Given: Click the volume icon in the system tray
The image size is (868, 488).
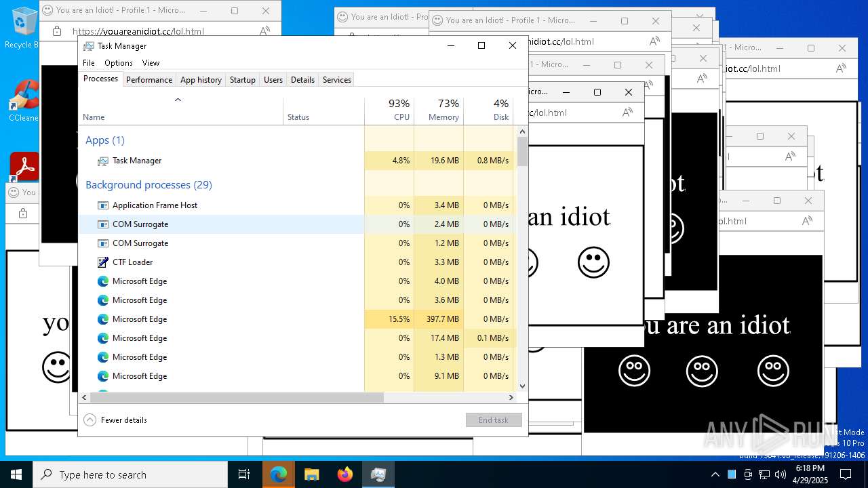Looking at the screenshot, I should [781, 474].
